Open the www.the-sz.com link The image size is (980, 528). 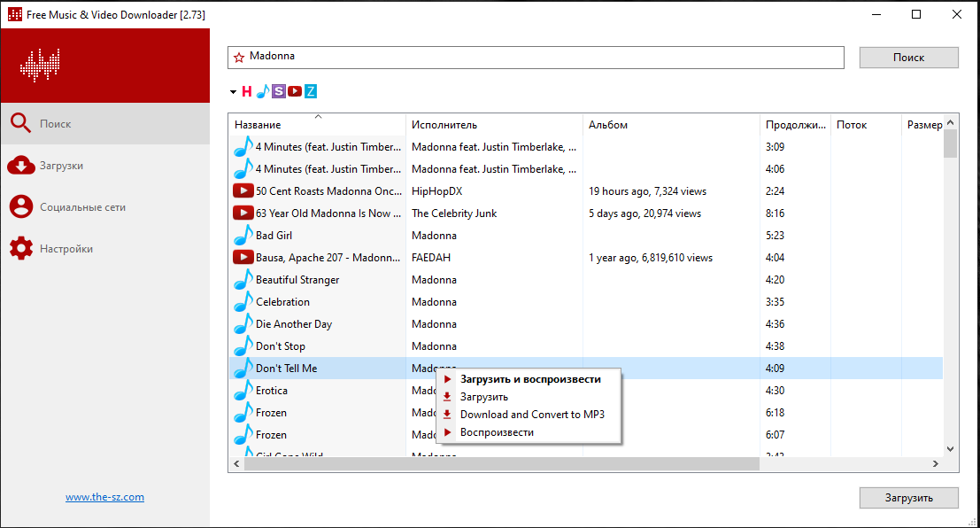pos(105,497)
